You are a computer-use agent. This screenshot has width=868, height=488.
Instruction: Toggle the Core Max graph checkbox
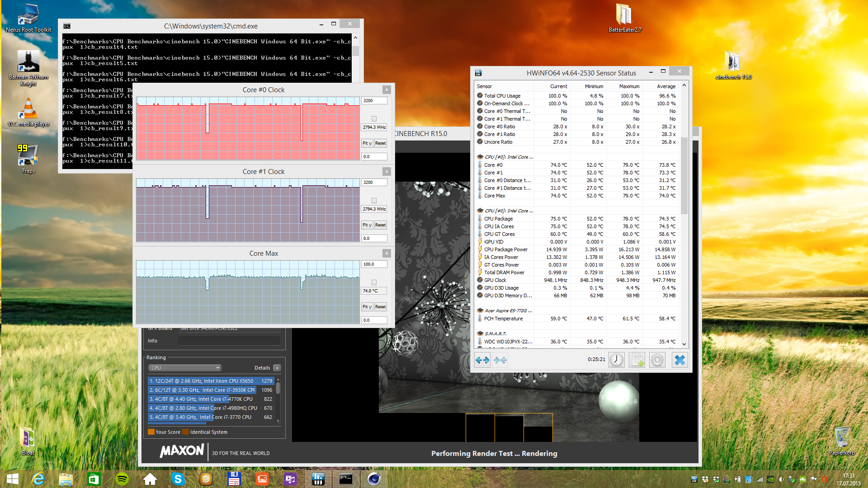(374, 282)
